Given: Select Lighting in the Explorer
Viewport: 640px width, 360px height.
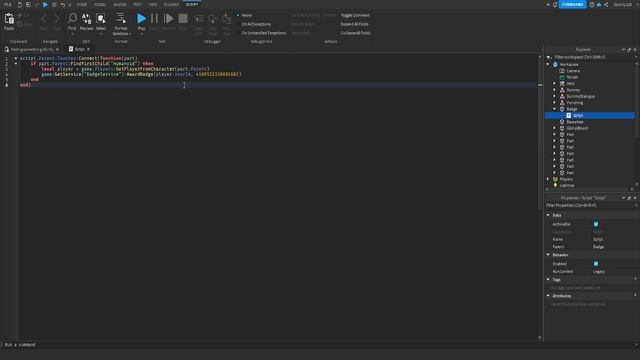Looking at the screenshot, I should (x=567, y=185).
